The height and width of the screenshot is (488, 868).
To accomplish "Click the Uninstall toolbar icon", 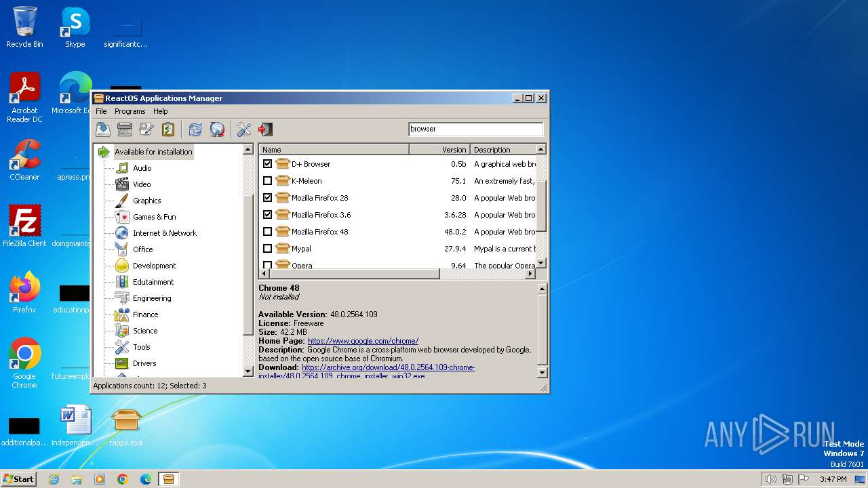I will [125, 129].
